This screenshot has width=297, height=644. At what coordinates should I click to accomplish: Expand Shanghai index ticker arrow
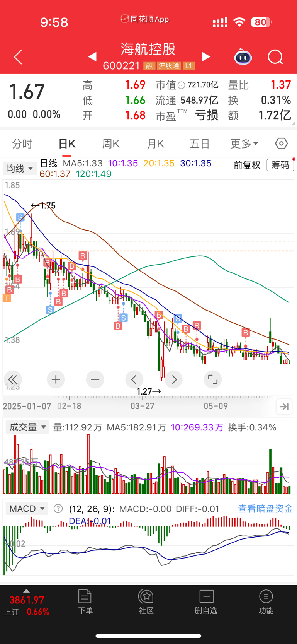pos(26,591)
